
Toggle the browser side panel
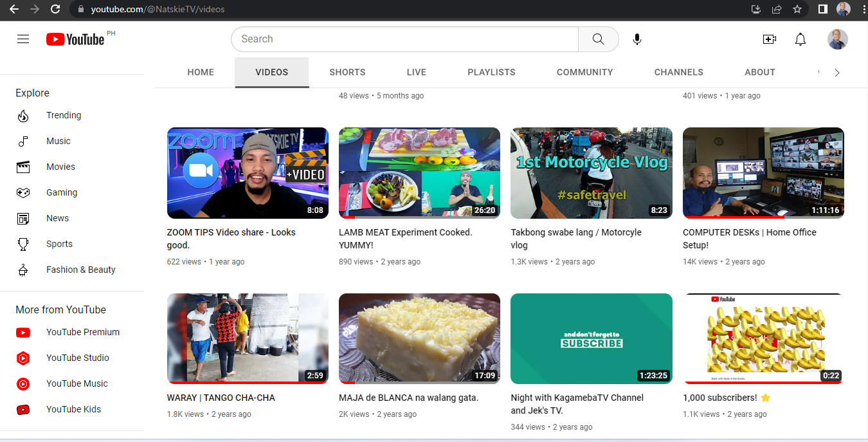[x=822, y=9]
